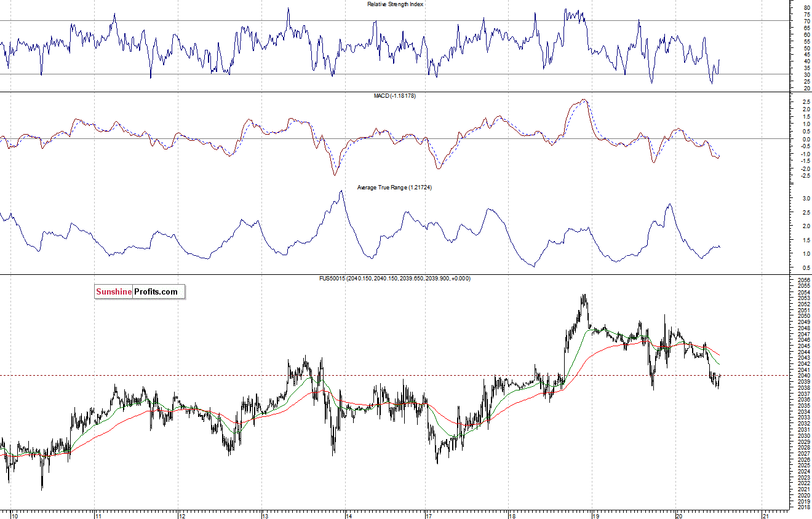Click the MACD (-1.18178) panel title
812x519 pixels.
pyautogui.click(x=395, y=96)
